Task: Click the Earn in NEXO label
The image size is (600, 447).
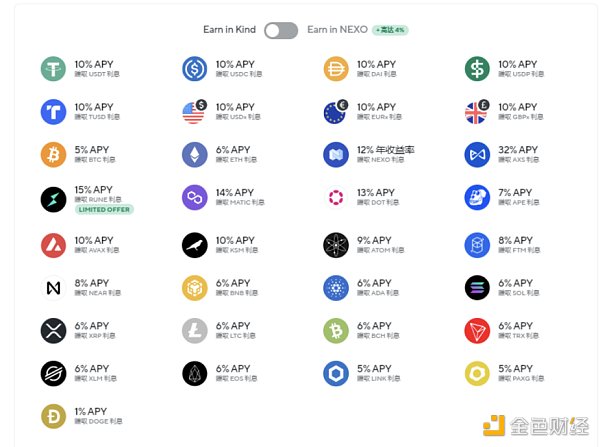Action: [336, 30]
